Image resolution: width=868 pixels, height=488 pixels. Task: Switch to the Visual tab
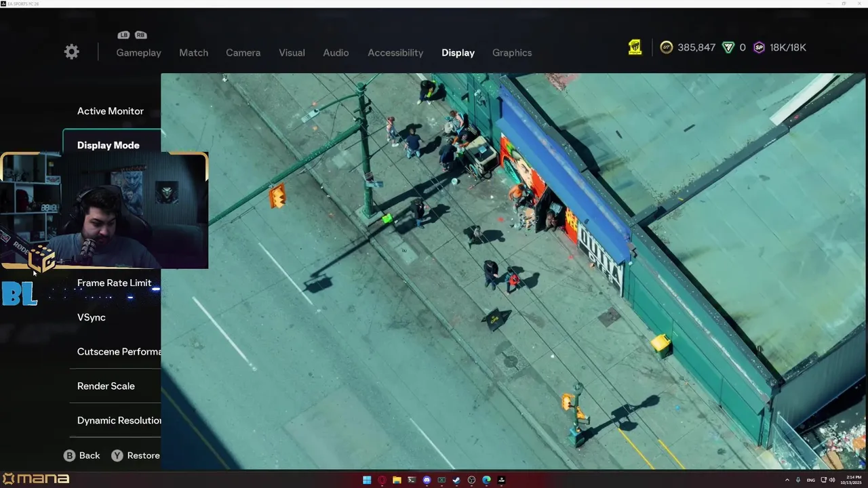click(292, 53)
